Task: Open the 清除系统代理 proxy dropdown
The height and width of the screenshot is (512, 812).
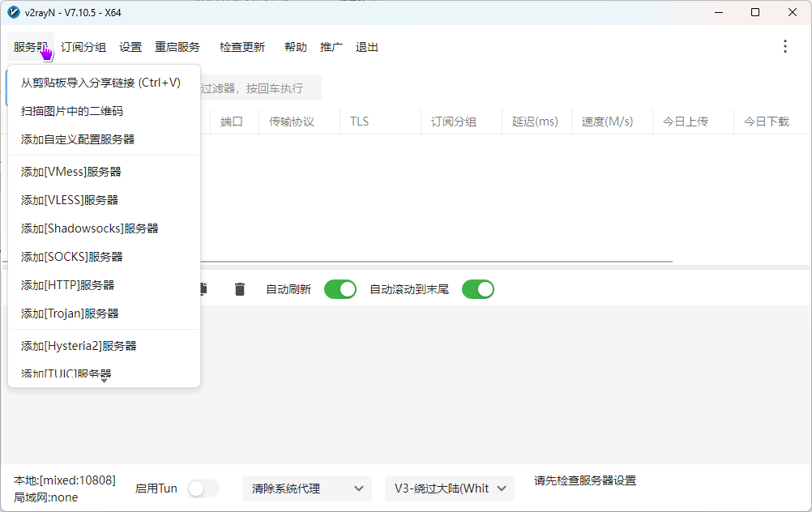Action: [306, 489]
